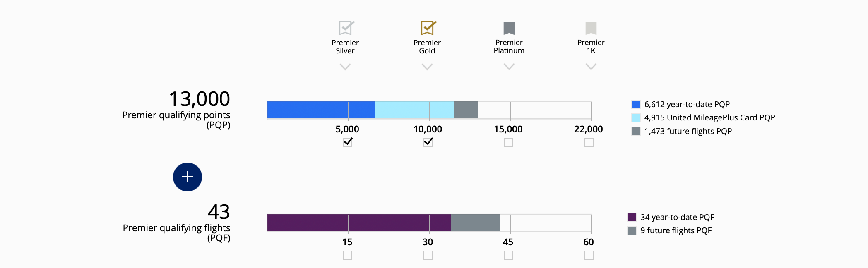
Task: Click the gray future flights segment in PQF bar
Action: click(x=475, y=223)
